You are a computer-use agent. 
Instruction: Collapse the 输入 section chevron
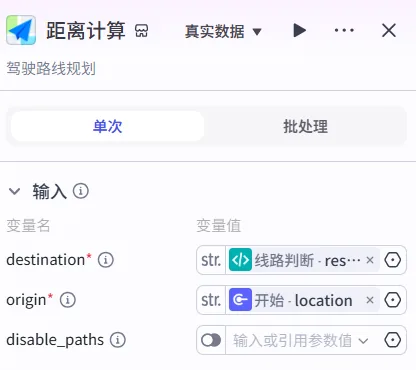(x=14, y=191)
